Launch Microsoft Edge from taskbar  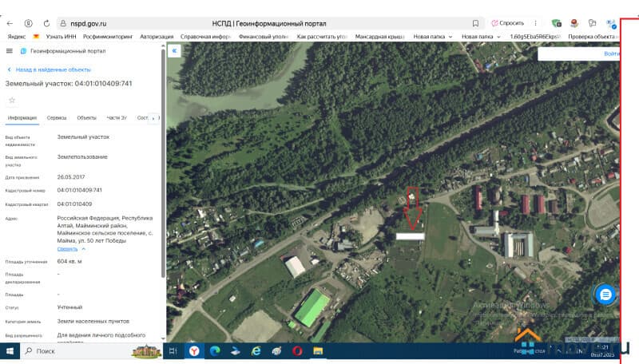click(x=215, y=351)
